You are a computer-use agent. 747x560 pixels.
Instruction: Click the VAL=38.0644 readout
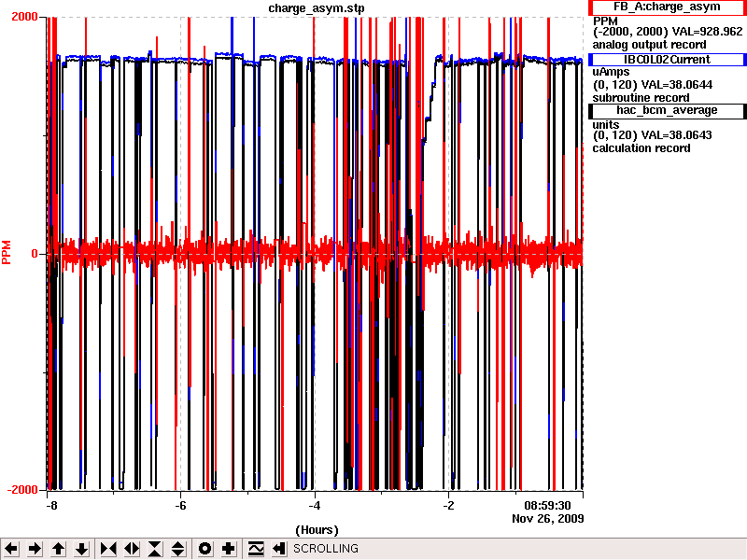pyautogui.click(x=677, y=85)
